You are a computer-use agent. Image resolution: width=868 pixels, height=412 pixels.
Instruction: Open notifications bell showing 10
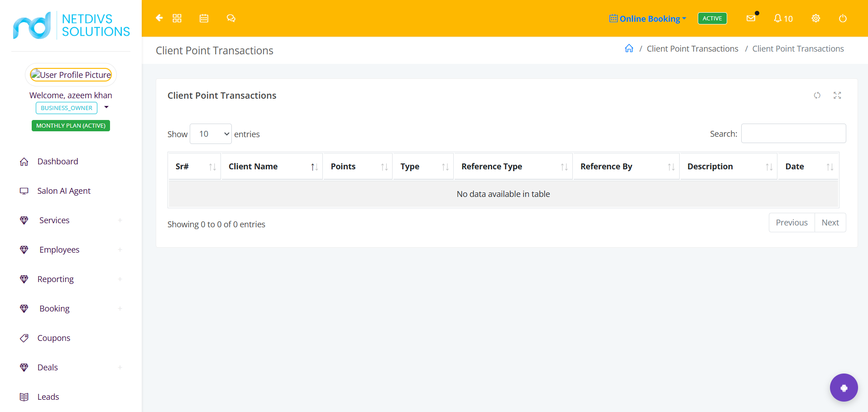click(x=783, y=19)
